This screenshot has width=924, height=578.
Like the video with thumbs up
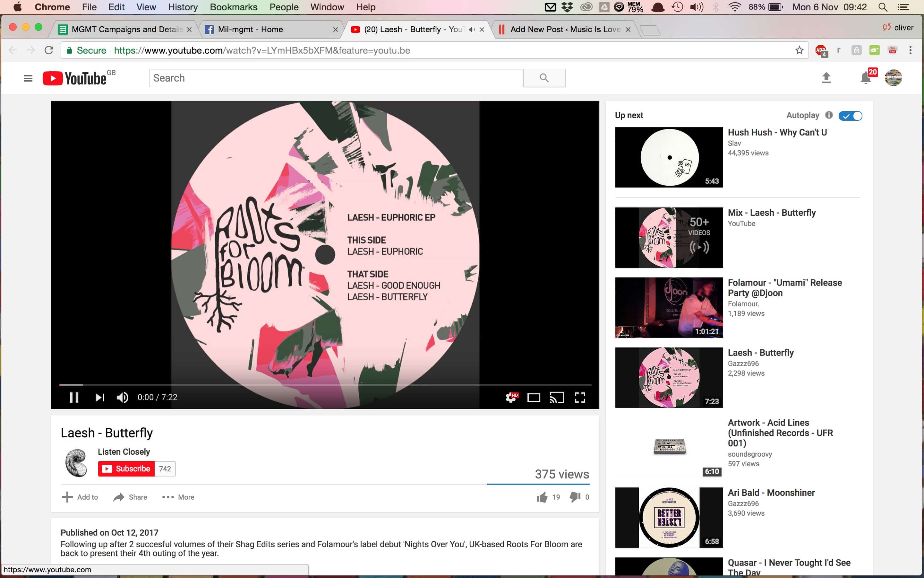(542, 497)
